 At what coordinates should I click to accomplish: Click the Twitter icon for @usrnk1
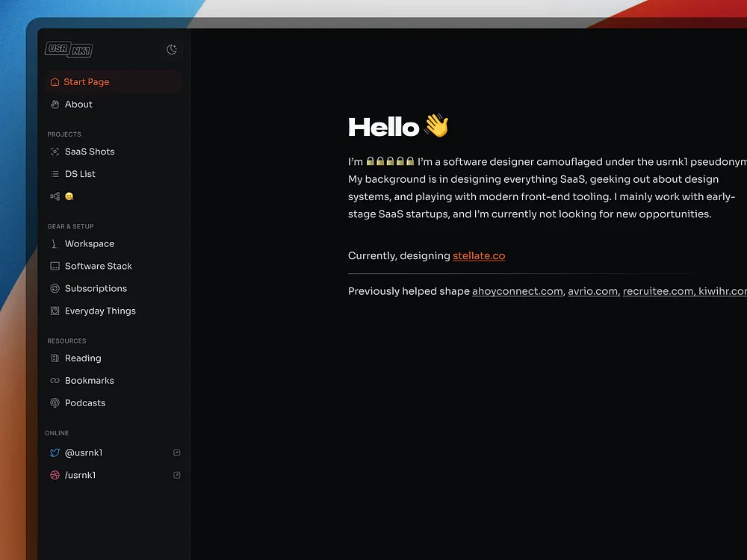coord(55,452)
